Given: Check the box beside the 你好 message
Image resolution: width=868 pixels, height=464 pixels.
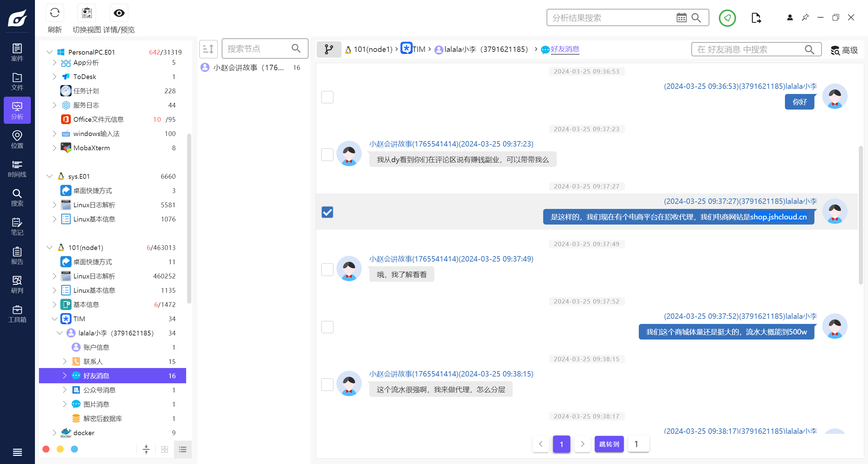Looking at the screenshot, I should (327, 97).
